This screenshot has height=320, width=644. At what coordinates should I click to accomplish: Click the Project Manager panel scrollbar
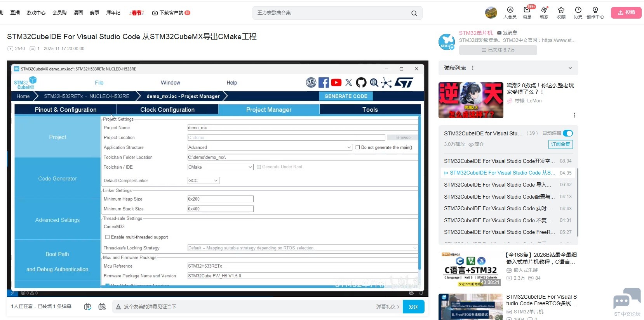point(419,193)
